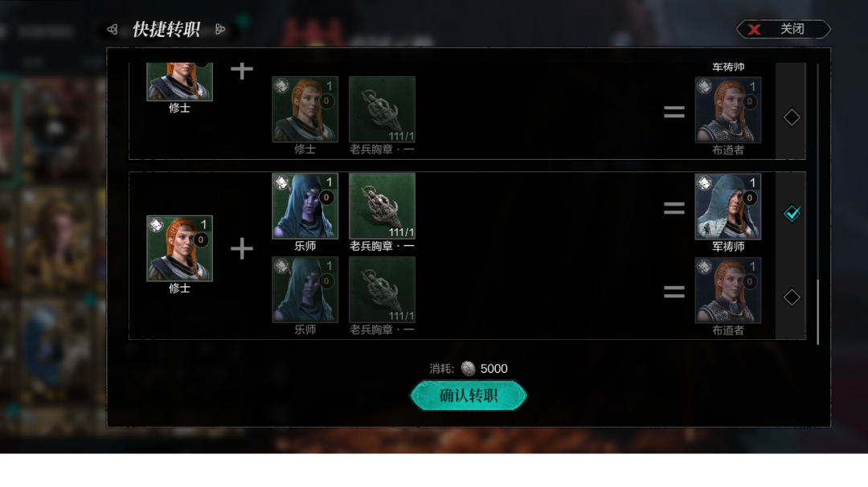The width and height of the screenshot is (868, 487).
Task: Click the top row 布道者 result portrait
Action: click(x=728, y=110)
